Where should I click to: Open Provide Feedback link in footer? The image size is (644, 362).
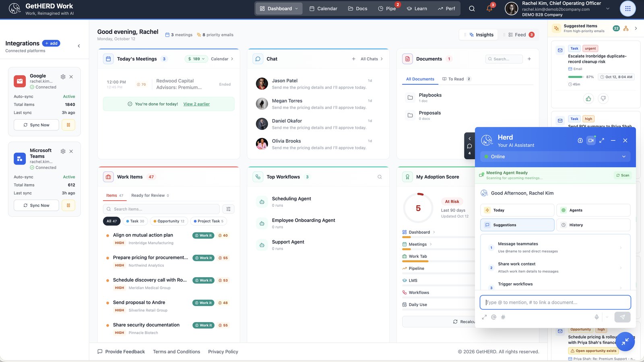pos(121,352)
